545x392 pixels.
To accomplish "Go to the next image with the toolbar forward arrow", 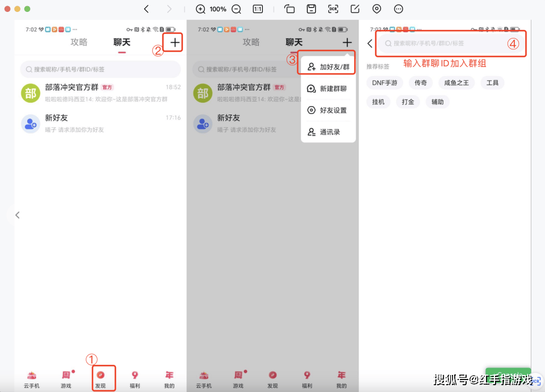I will [x=169, y=9].
